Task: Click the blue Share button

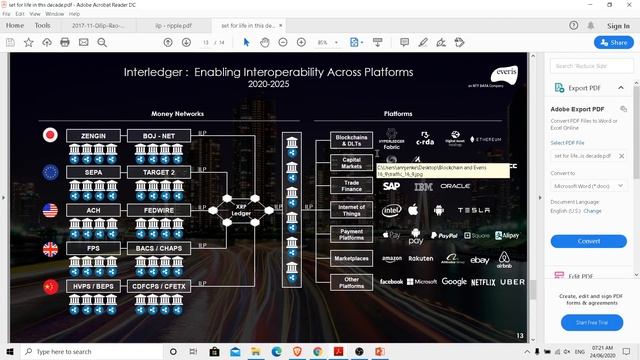Action: pyautogui.click(x=614, y=42)
